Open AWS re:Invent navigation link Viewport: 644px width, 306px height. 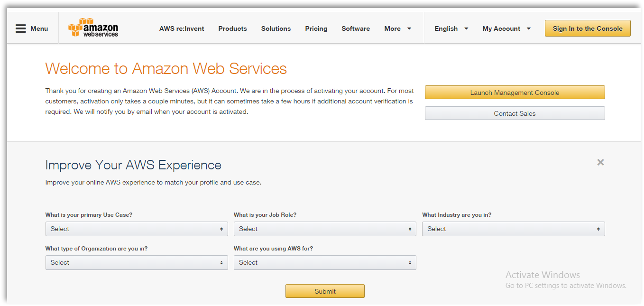tap(182, 28)
